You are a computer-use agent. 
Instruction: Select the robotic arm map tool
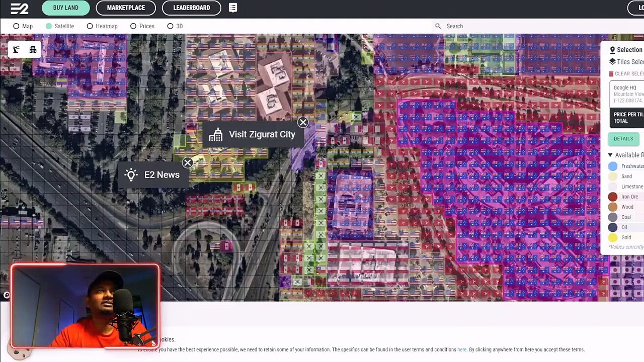(x=16, y=49)
